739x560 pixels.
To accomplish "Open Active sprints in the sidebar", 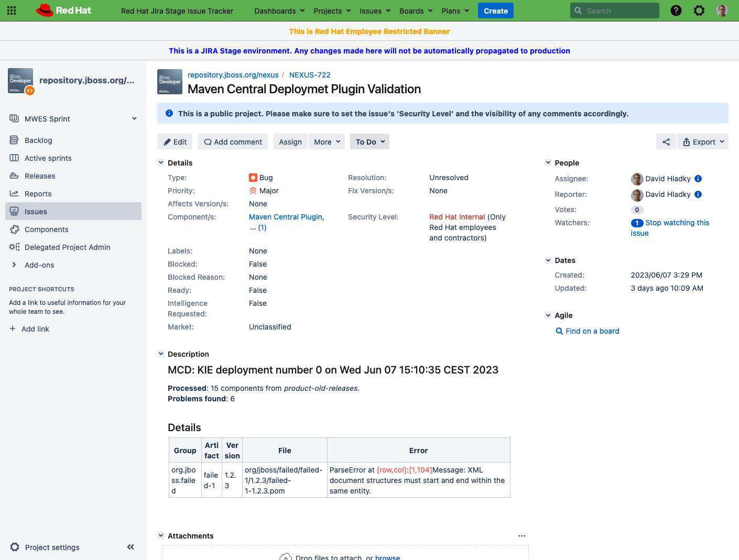I will [x=73, y=158].
